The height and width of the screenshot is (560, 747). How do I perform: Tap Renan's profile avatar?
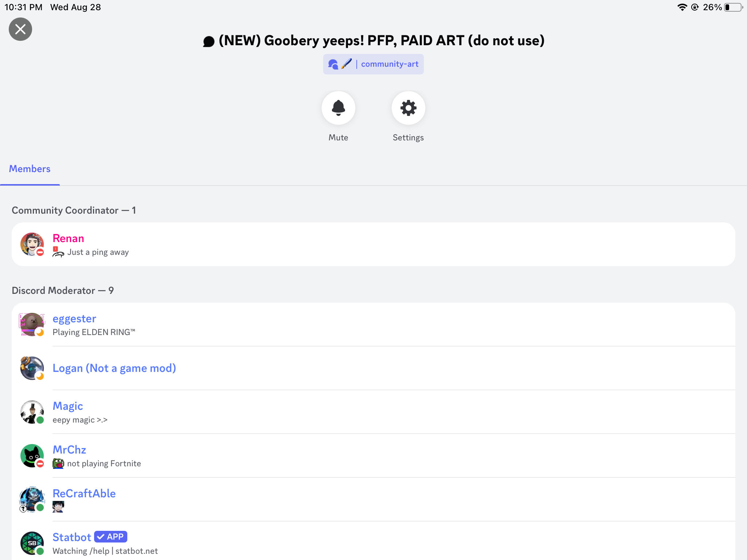[32, 244]
